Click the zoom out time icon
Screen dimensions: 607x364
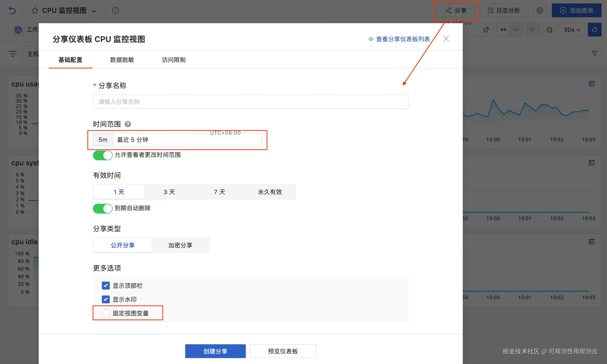click(x=550, y=30)
